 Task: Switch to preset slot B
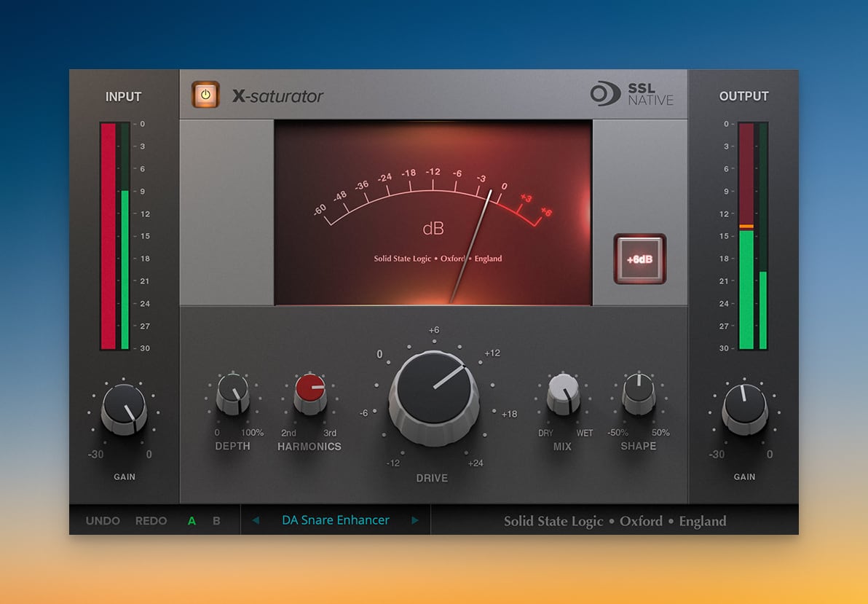(x=216, y=521)
